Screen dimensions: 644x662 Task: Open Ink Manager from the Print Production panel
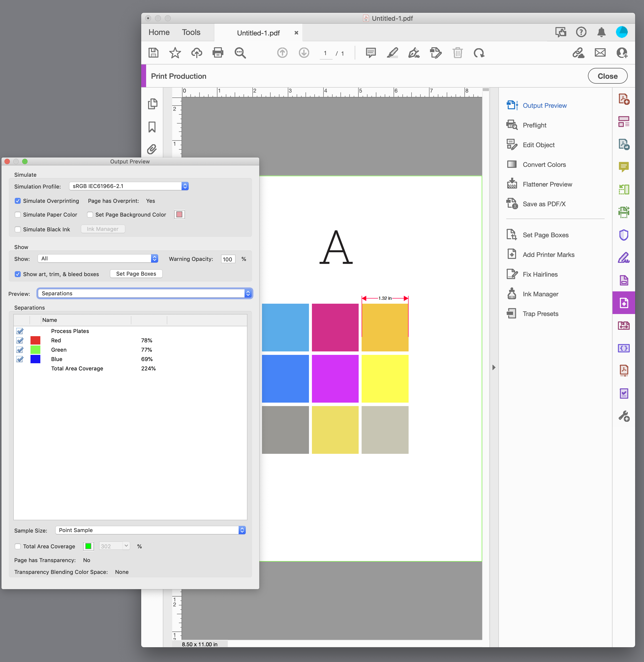point(540,294)
